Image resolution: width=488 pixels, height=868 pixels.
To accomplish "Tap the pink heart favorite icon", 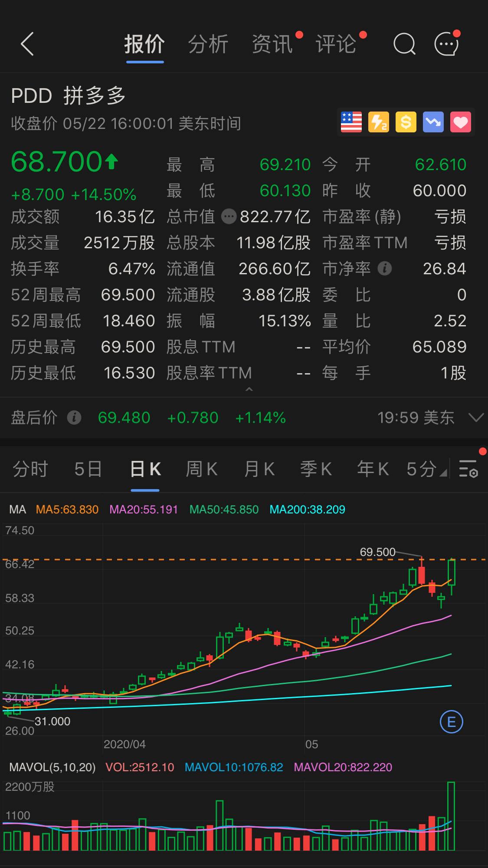I will (460, 122).
